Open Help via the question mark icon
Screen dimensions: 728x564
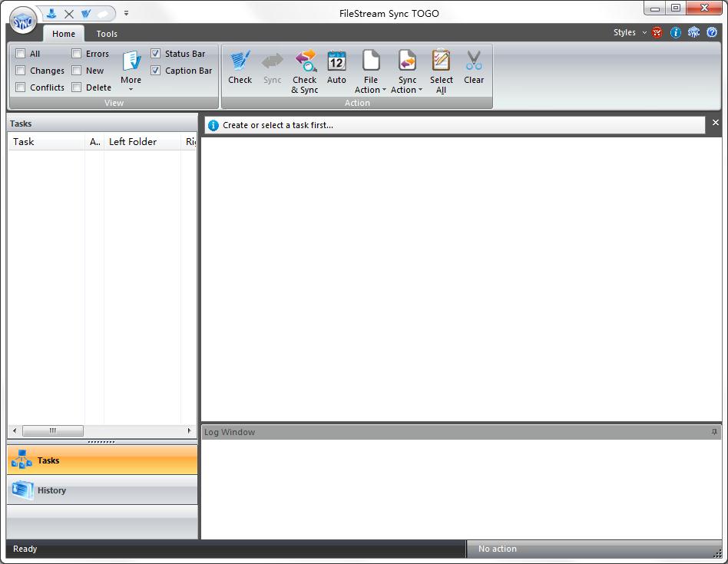click(712, 32)
